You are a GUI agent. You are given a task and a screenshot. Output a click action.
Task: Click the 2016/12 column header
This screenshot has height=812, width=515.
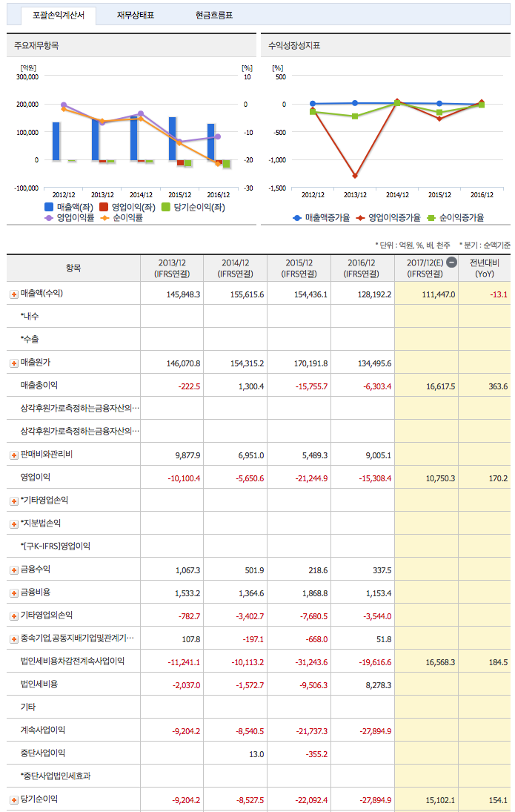click(x=363, y=268)
